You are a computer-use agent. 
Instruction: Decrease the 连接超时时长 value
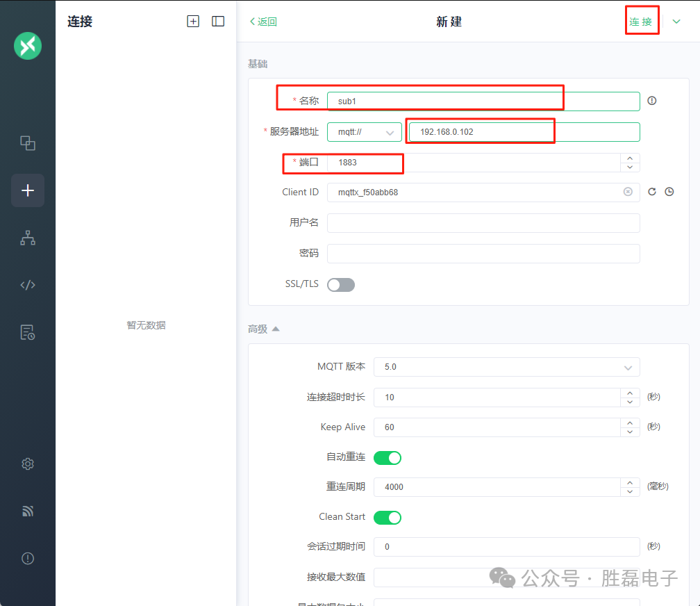point(630,402)
